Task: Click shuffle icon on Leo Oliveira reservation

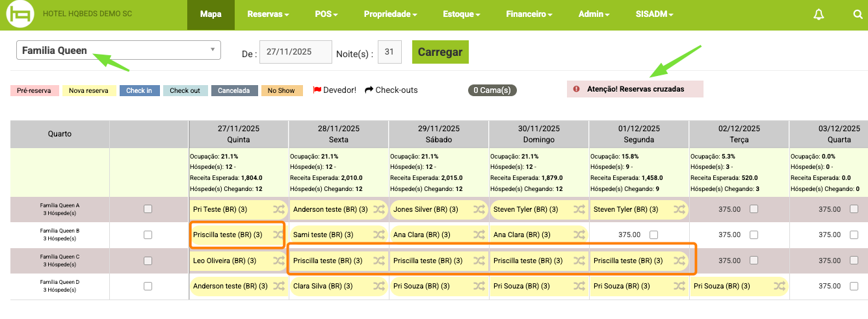Action: point(278,261)
